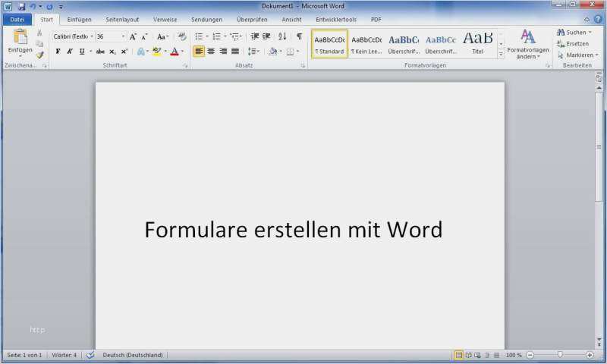Click the strikethrough text icon
Image resolution: width=607 pixels, height=364 pixels.
coord(100,52)
